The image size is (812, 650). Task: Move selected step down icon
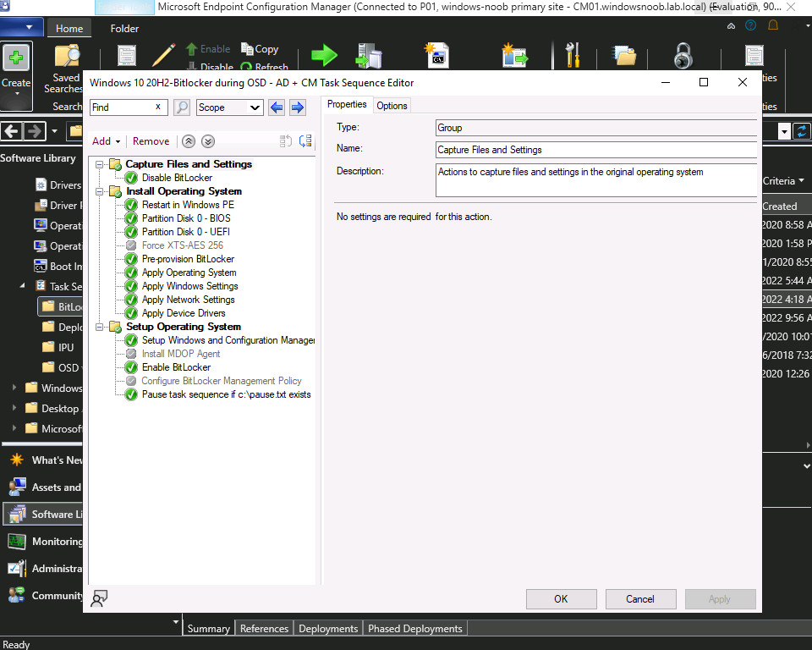click(x=208, y=141)
